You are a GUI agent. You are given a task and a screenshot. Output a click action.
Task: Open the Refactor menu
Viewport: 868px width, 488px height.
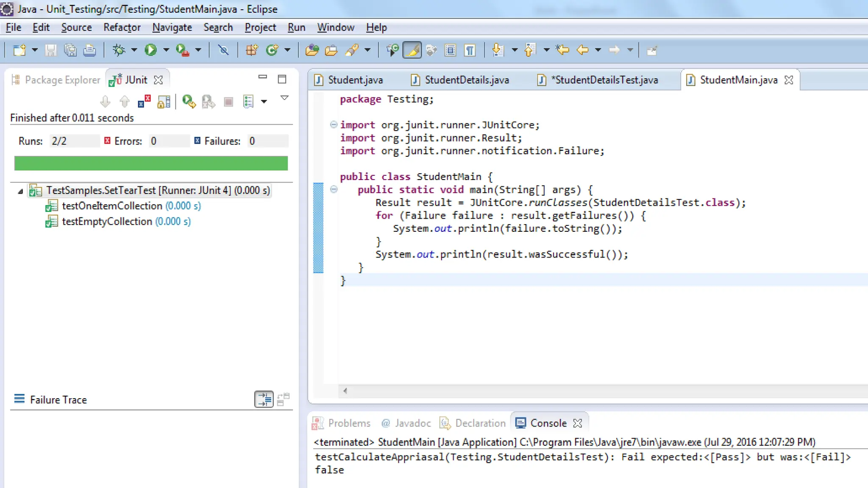[122, 28]
